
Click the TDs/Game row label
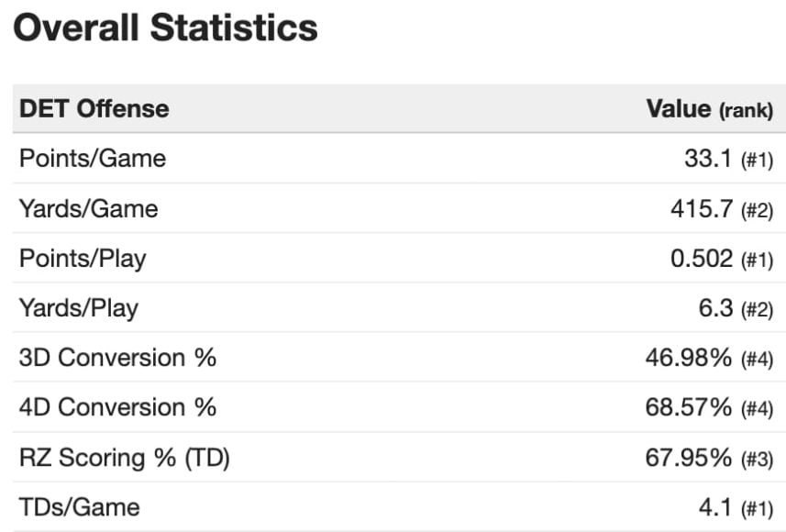79,506
